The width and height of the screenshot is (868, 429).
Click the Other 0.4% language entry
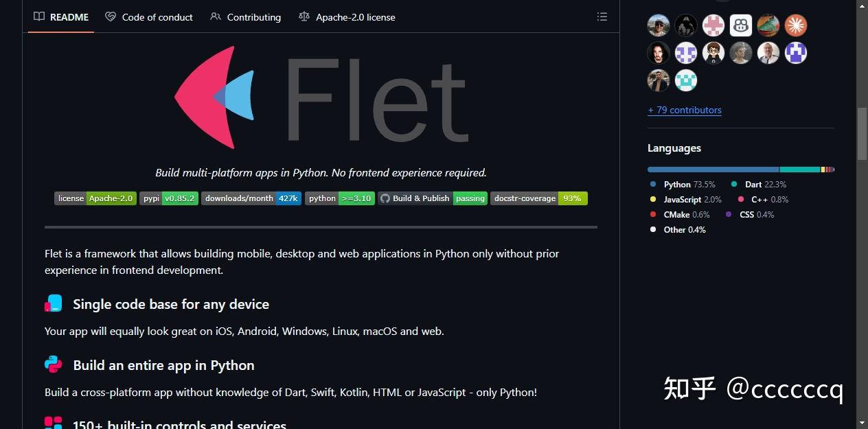678,229
